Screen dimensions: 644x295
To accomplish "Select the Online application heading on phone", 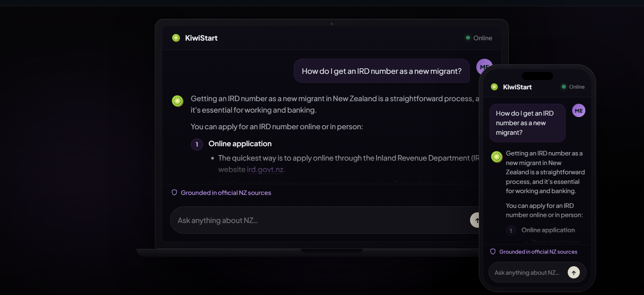I will coord(548,230).
